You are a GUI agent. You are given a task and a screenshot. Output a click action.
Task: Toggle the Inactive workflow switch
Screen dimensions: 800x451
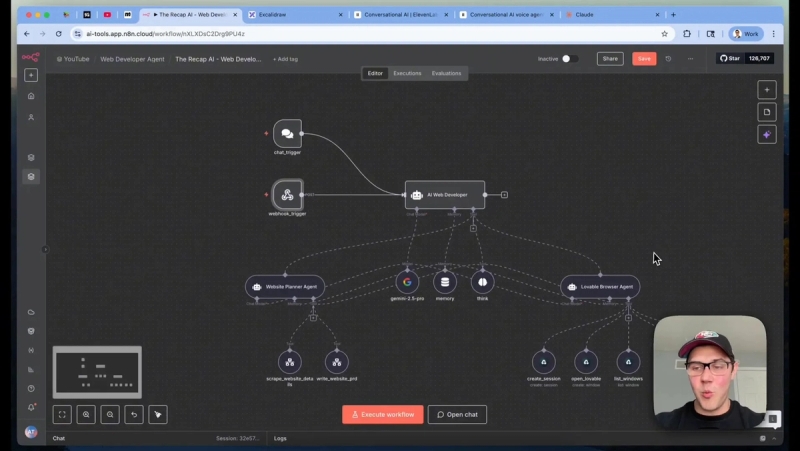(570, 59)
